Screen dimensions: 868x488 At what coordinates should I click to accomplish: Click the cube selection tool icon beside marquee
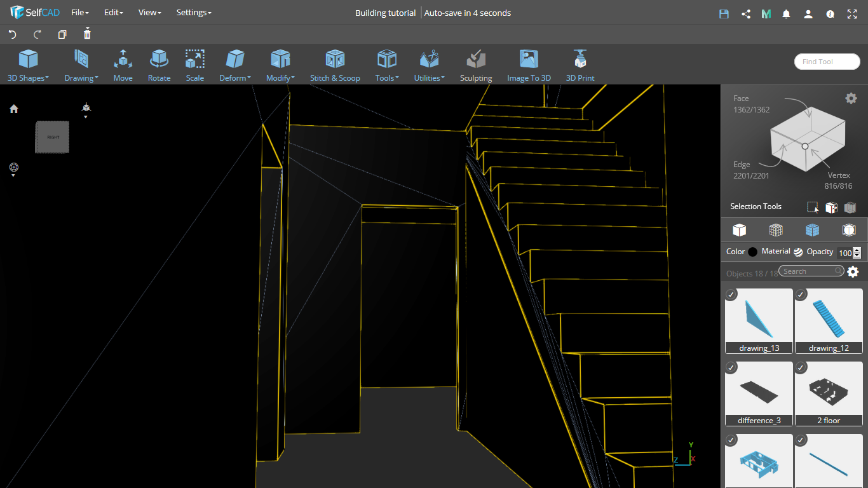pos(831,207)
